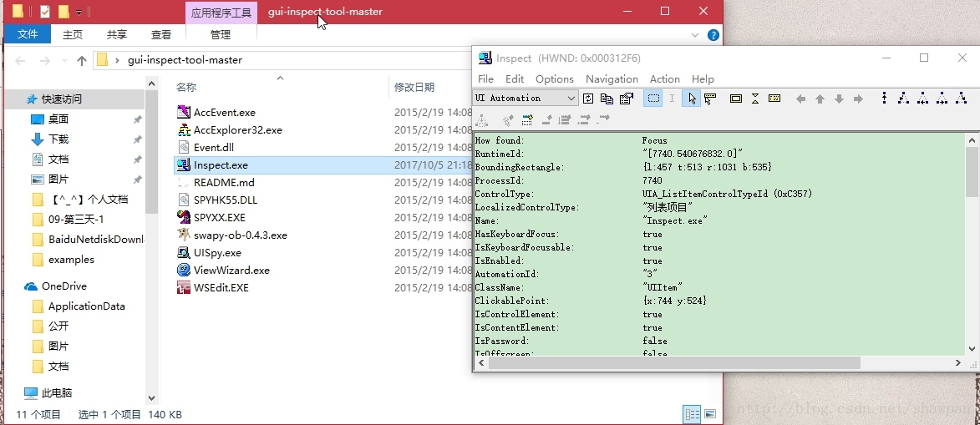Open OneDrive in the navigation pane
The image size is (980, 425).
click(63, 286)
